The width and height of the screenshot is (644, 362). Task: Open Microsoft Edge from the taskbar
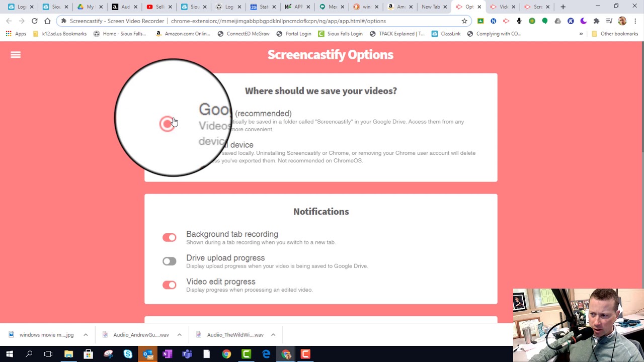click(266, 354)
